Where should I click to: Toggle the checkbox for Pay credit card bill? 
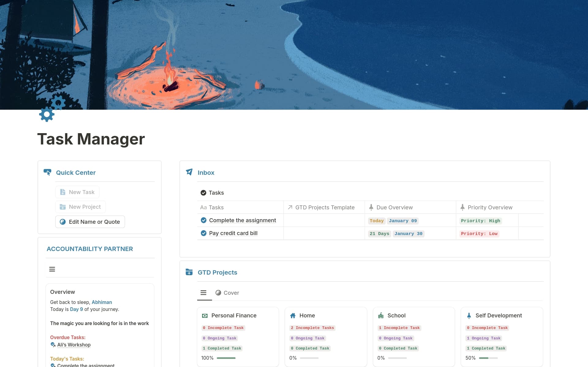(204, 233)
